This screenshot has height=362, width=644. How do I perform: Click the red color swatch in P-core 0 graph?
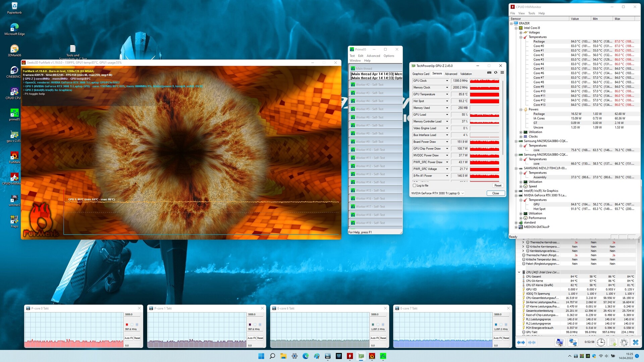click(127, 324)
